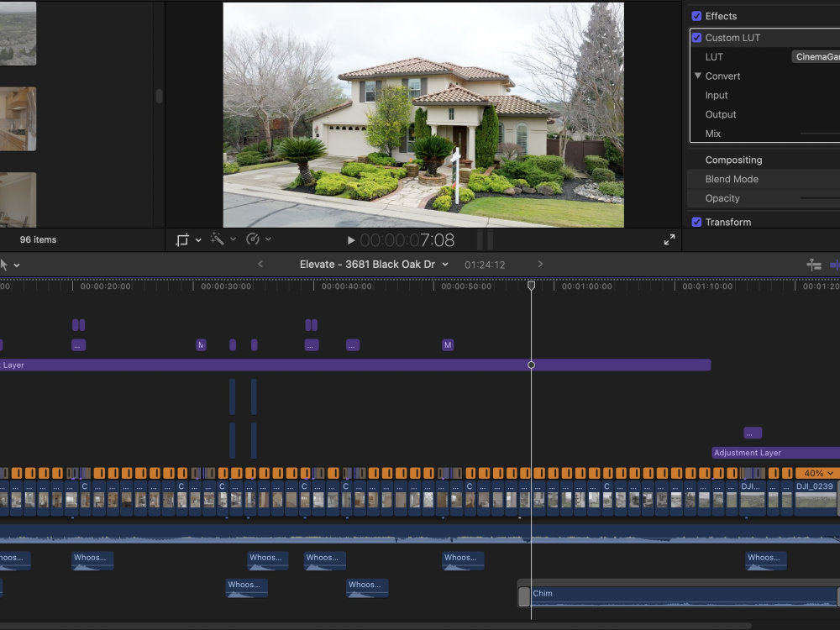Click the timeline index skimming icon at the right
840x630 pixels.
click(x=814, y=265)
